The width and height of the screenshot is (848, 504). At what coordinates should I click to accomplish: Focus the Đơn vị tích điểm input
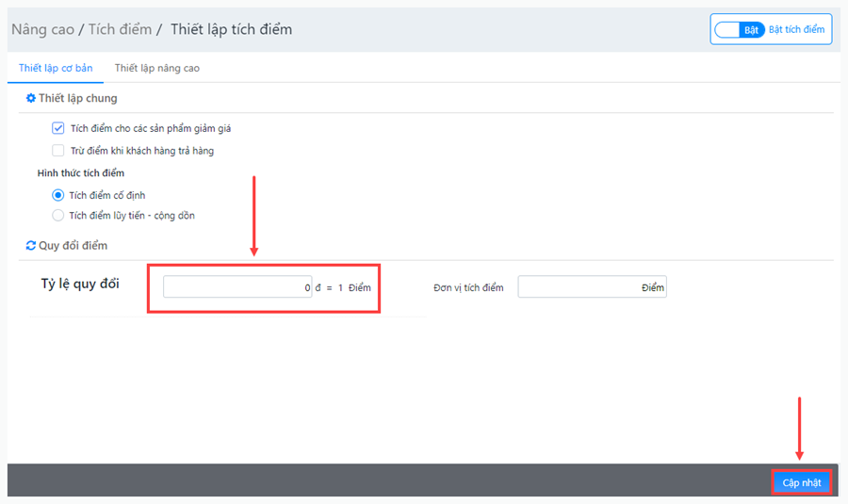coord(593,286)
